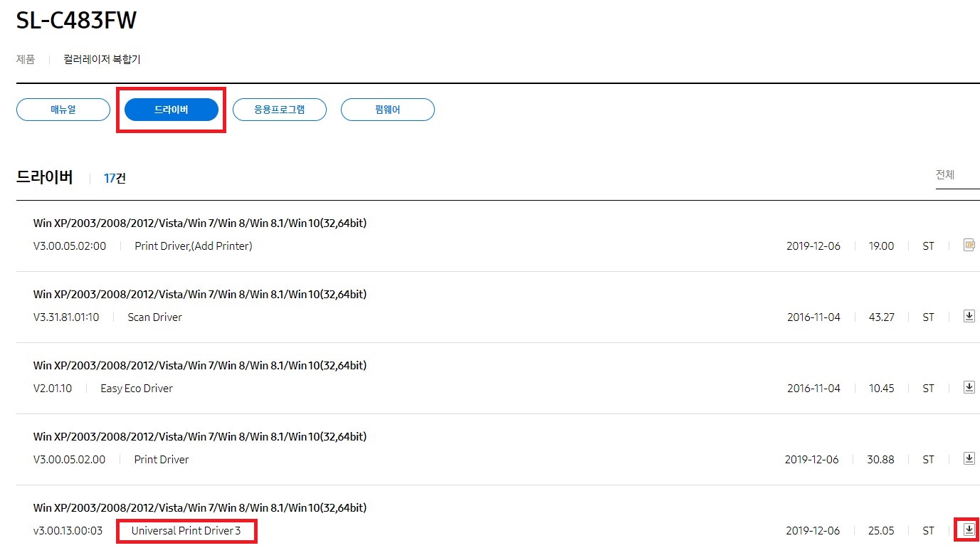The width and height of the screenshot is (980, 548).
Task: Click file size 19.00 value
Action: (882, 246)
